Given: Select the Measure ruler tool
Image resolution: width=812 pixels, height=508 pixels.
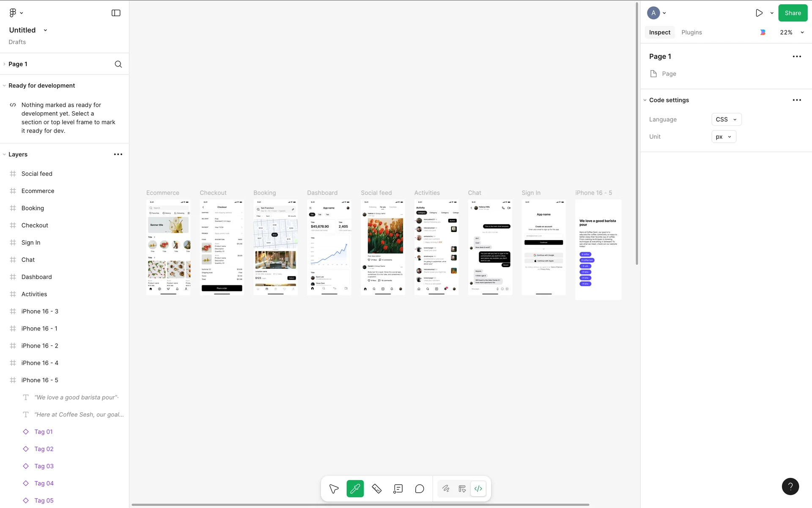Looking at the screenshot, I should (x=376, y=489).
